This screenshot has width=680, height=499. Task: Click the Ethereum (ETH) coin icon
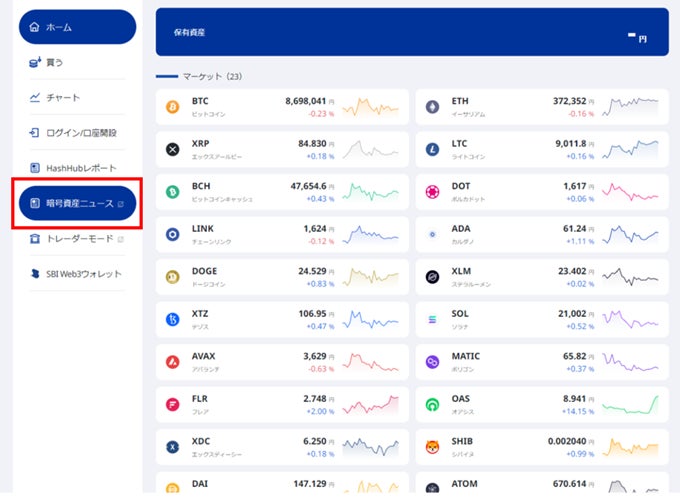pos(432,106)
